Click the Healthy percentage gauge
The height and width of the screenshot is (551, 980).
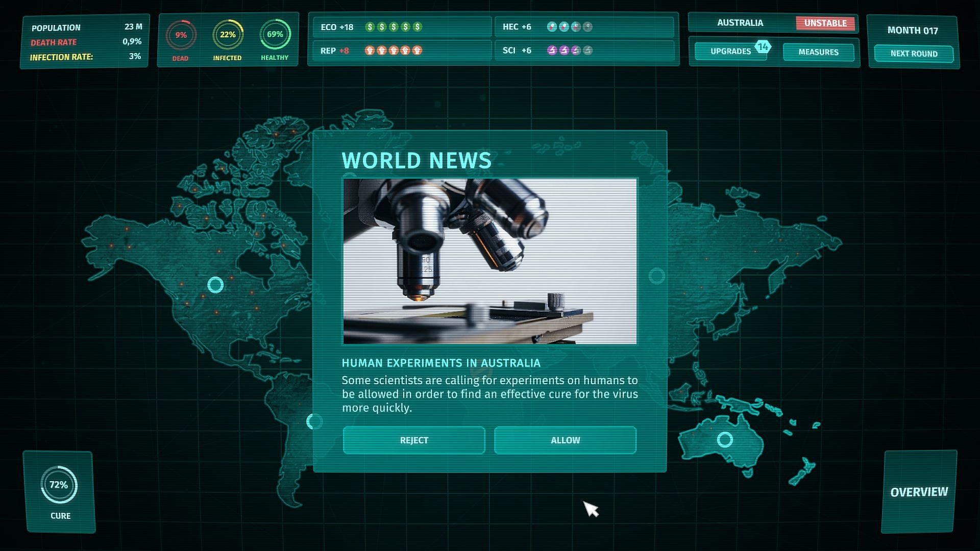[x=275, y=34]
